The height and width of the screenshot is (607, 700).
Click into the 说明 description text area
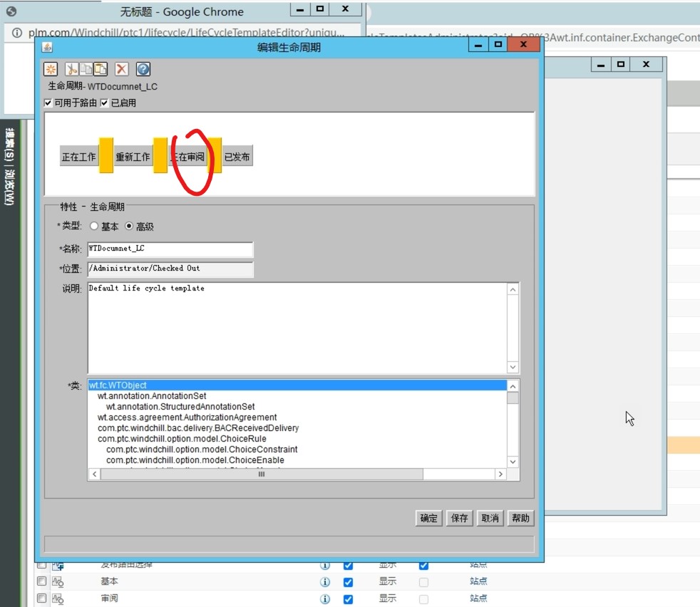297,328
